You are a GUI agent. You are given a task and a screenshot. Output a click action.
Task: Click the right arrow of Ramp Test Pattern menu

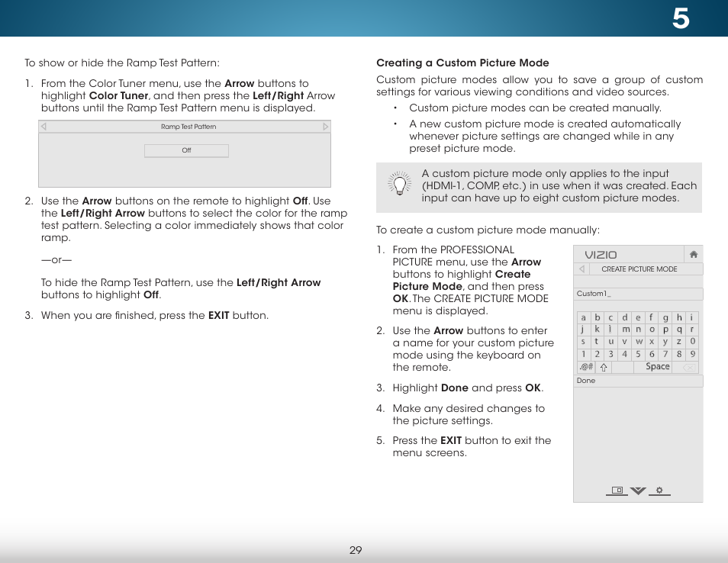click(326, 126)
